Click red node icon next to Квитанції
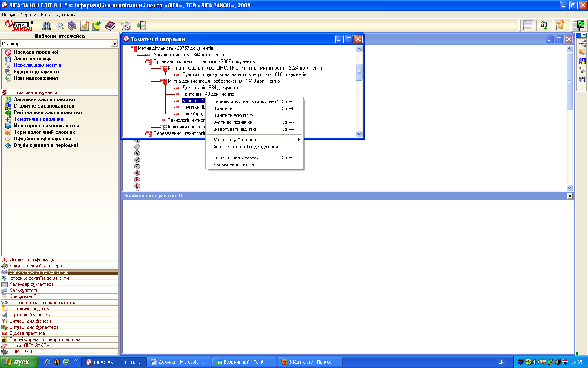Image resolution: width=588 pixels, height=368 pixels. coord(177,94)
